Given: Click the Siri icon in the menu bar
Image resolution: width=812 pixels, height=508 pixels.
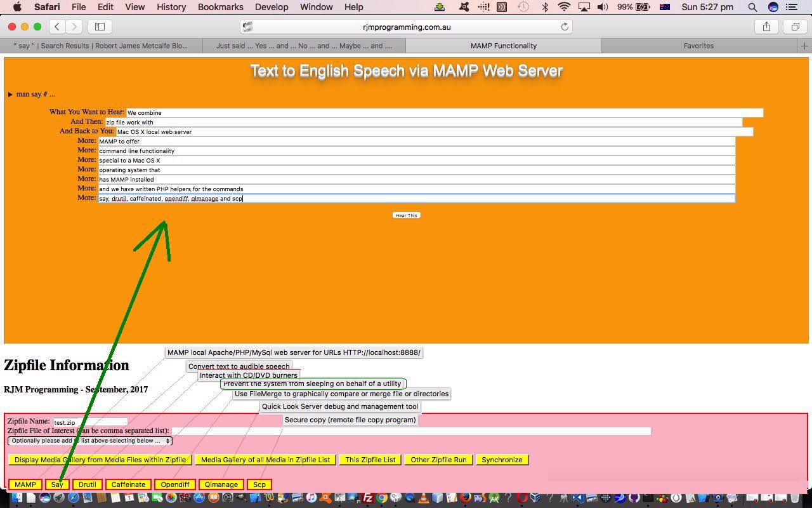Looking at the screenshot, I should click(x=773, y=7).
